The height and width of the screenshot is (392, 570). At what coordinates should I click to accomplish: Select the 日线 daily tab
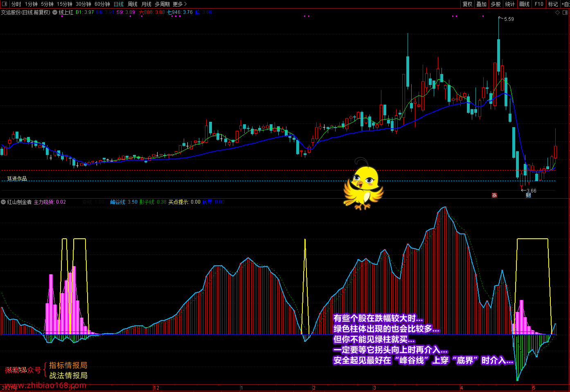point(119,4)
